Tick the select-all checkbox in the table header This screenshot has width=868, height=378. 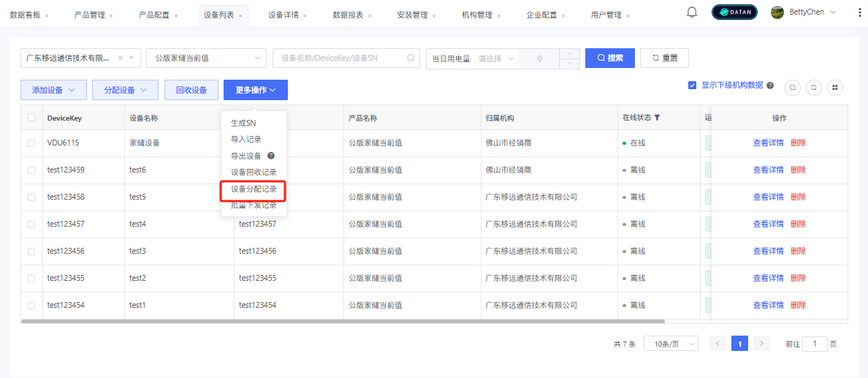tap(31, 118)
